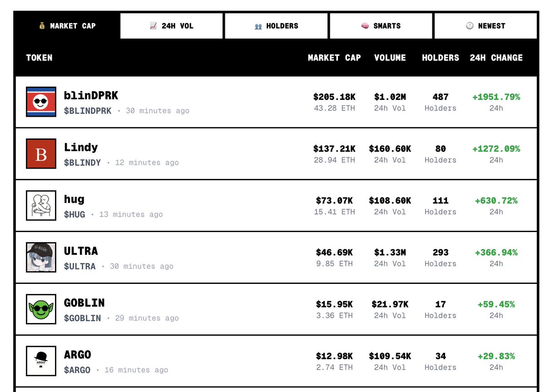This screenshot has height=392, width=545.
Task: Click the ARGO $12.98K market cap
Action: click(x=334, y=356)
